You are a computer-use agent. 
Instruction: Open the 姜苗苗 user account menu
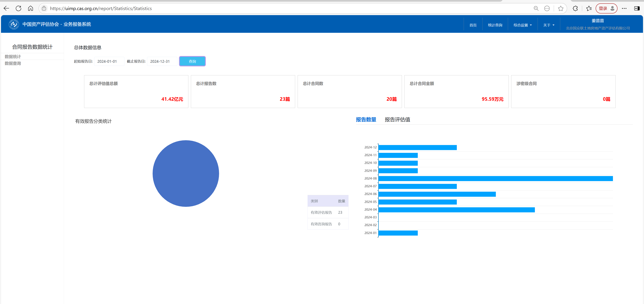(x=597, y=21)
